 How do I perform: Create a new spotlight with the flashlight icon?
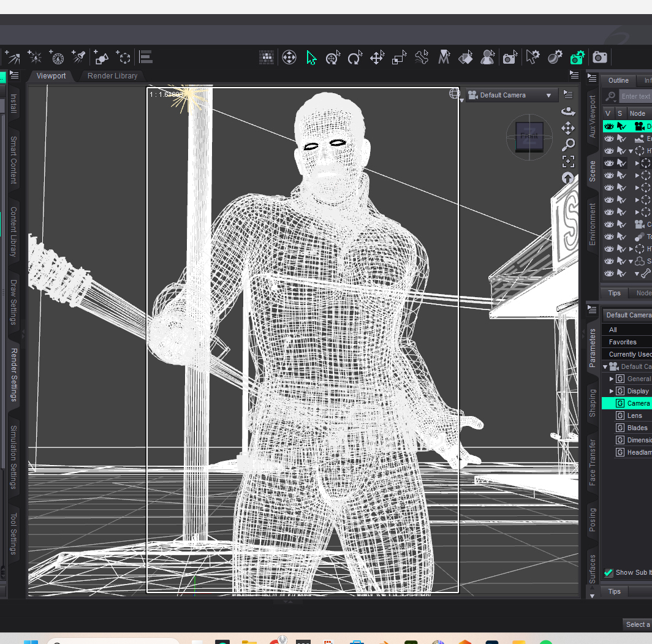pos(78,56)
